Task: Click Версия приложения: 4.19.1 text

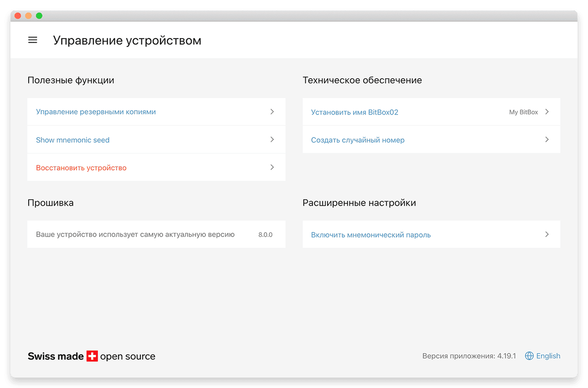Action: 469,356
